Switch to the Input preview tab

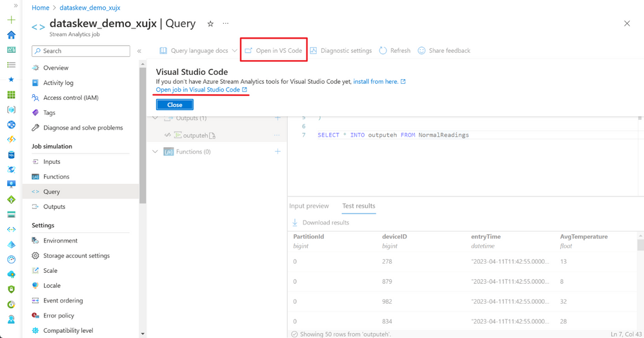309,206
